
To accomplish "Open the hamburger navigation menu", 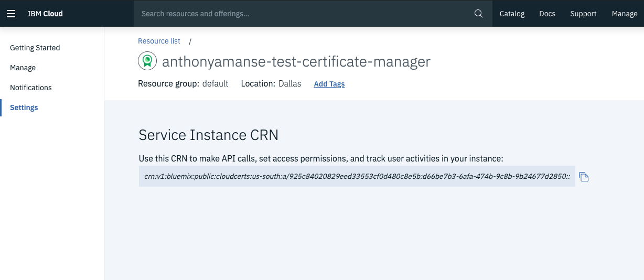I will [11, 14].
